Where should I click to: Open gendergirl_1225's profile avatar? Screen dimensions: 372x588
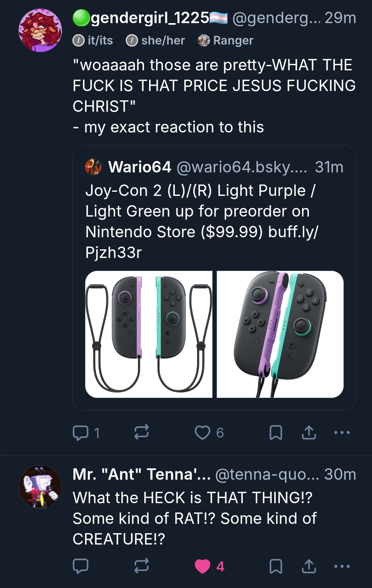coord(40,30)
